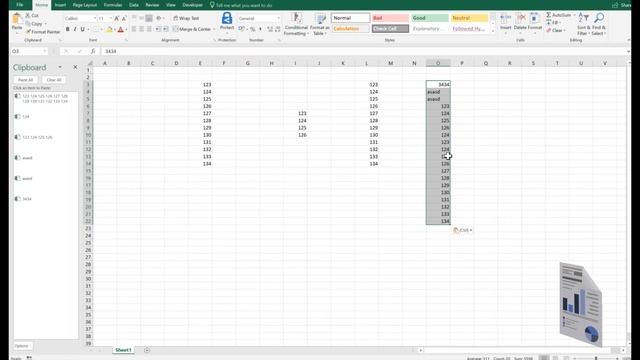640x360 pixels.
Task: Close the Clipboard pane
Action: [75, 67]
